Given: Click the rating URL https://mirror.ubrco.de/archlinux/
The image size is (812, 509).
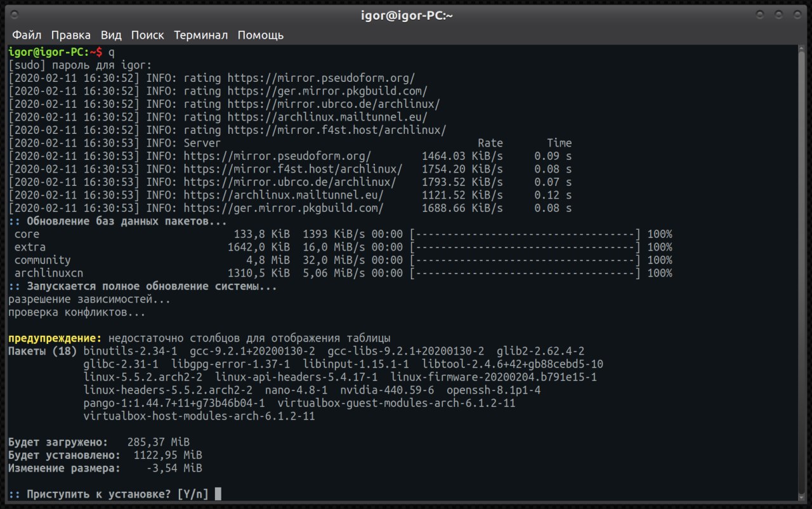Looking at the screenshot, I should 334,104.
